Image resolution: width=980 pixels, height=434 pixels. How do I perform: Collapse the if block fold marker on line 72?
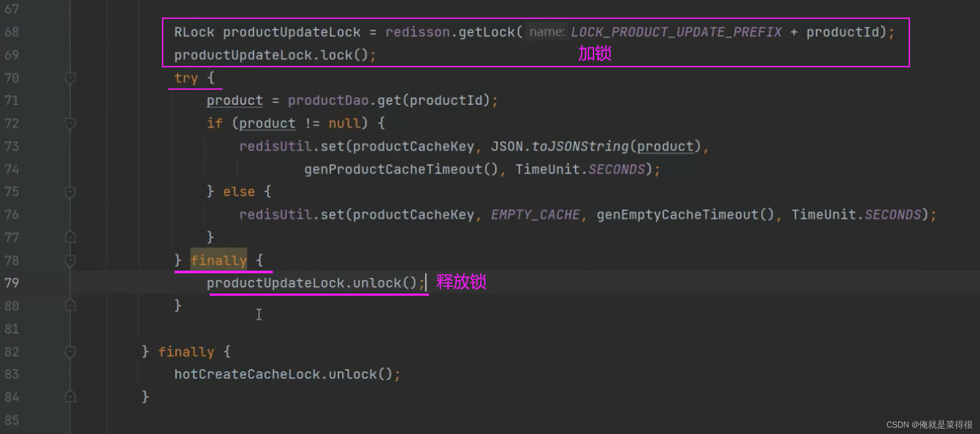[70, 123]
